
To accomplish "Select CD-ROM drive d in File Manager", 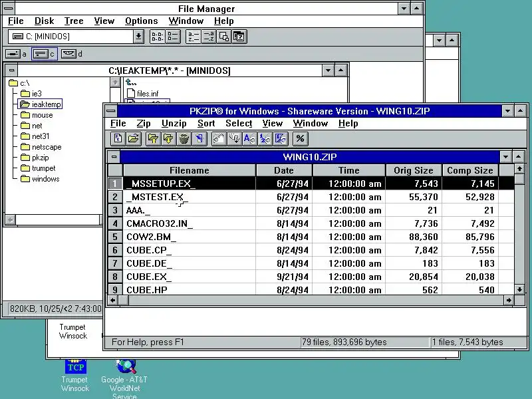I will [x=72, y=54].
